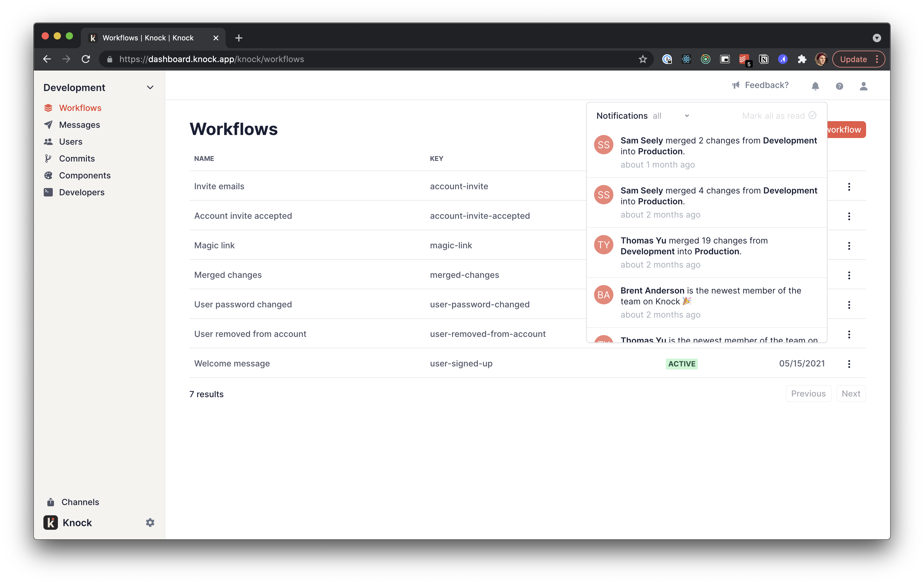Open the Components section
924x584 pixels.
(x=84, y=175)
